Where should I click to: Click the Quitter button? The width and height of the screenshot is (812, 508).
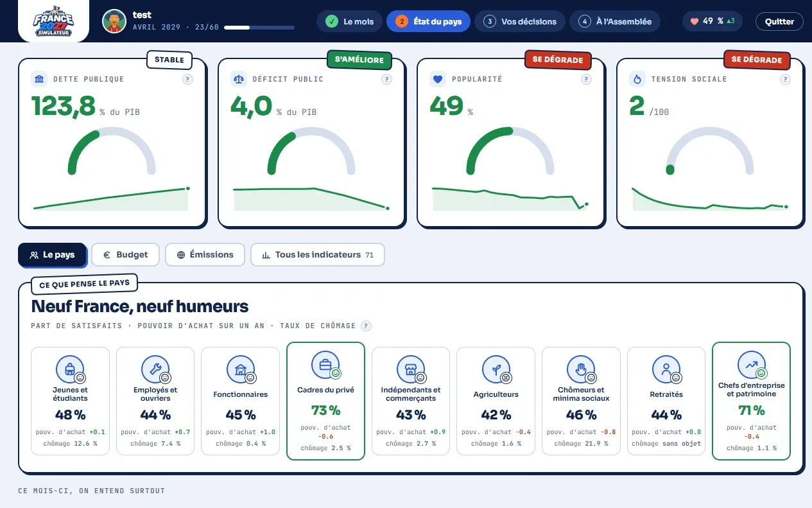coord(779,21)
